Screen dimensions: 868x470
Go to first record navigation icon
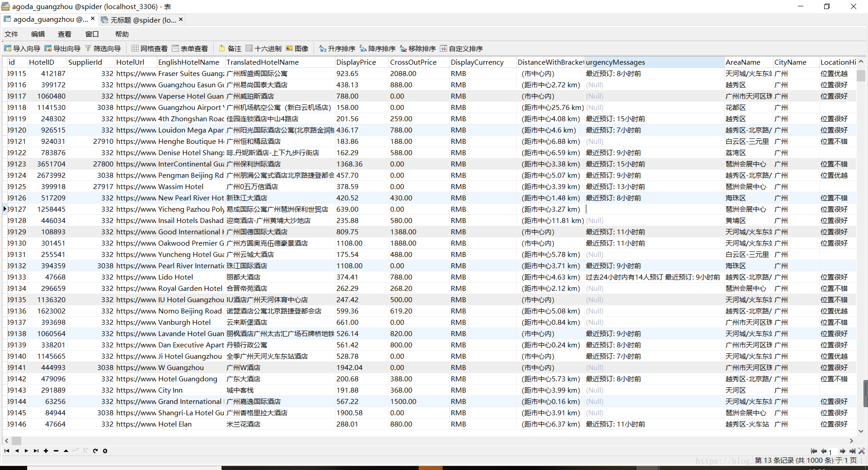[7, 451]
